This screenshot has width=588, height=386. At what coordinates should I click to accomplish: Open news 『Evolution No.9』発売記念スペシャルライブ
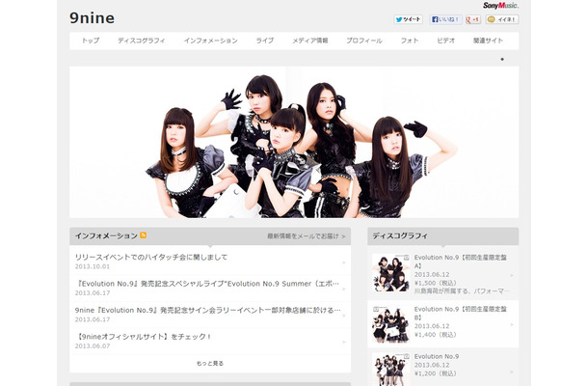point(206,284)
